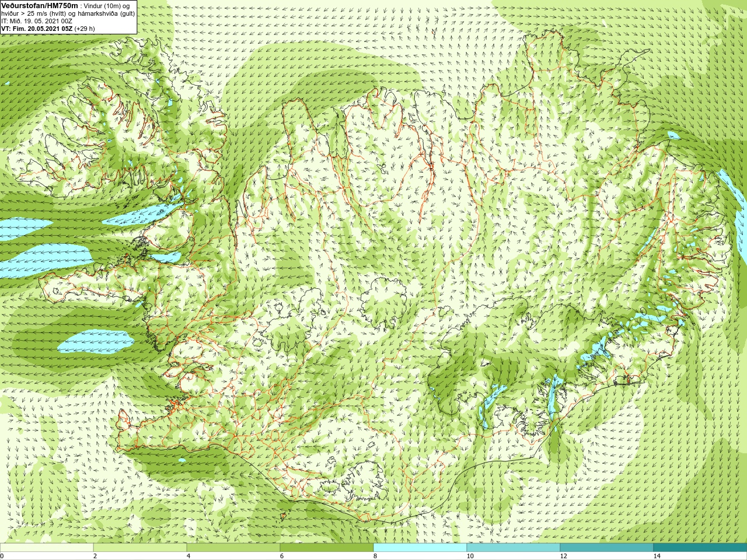Click the 4–6 m/s green legend swatch
The width and height of the screenshot is (747, 560).
[x=233, y=548]
